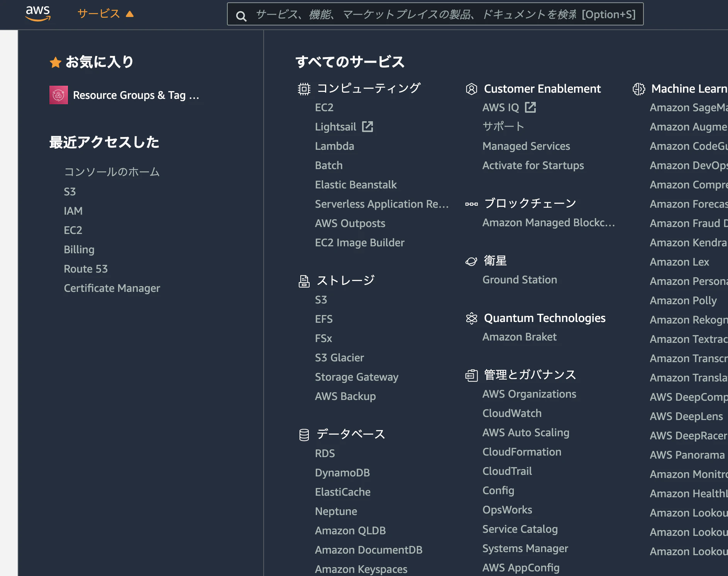Screen dimensions: 728x576
Task: Open コンソールのホーム from recently visited
Action: click(x=112, y=172)
